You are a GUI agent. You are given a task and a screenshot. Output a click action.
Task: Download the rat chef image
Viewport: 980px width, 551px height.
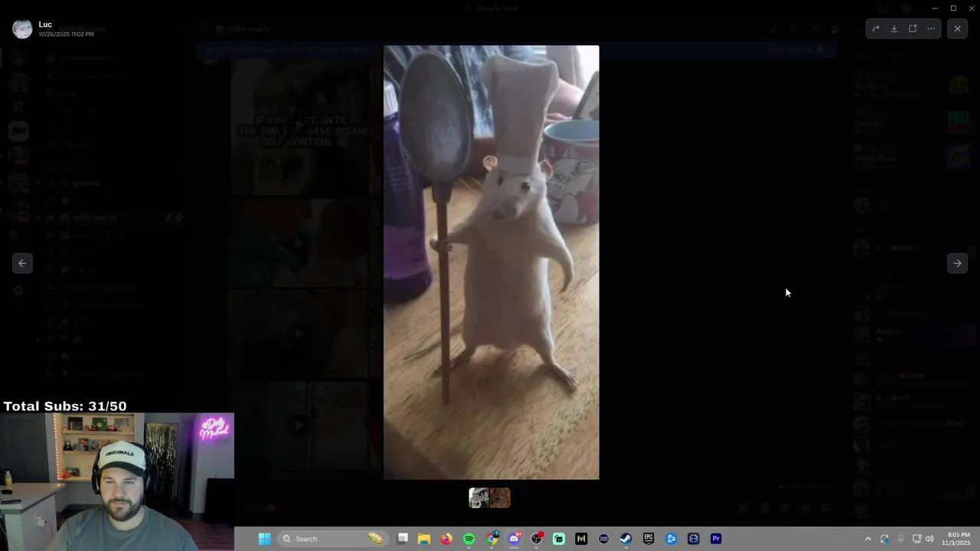tap(894, 28)
